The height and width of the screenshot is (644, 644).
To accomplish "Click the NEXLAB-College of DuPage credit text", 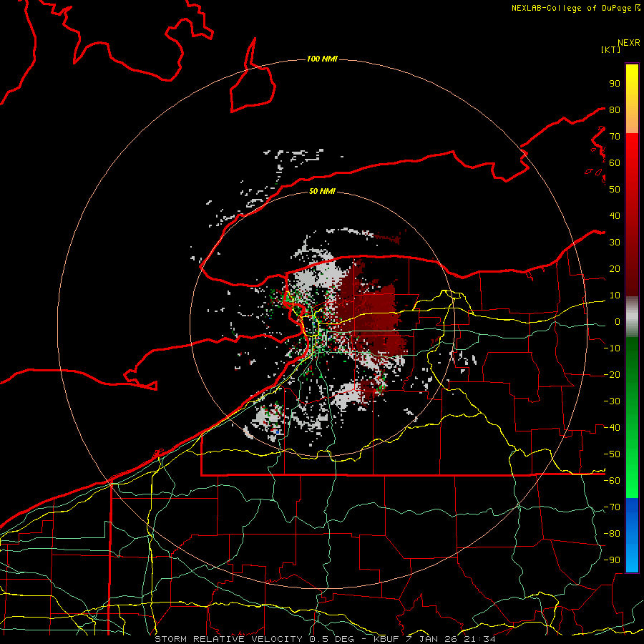I will [x=575, y=8].
